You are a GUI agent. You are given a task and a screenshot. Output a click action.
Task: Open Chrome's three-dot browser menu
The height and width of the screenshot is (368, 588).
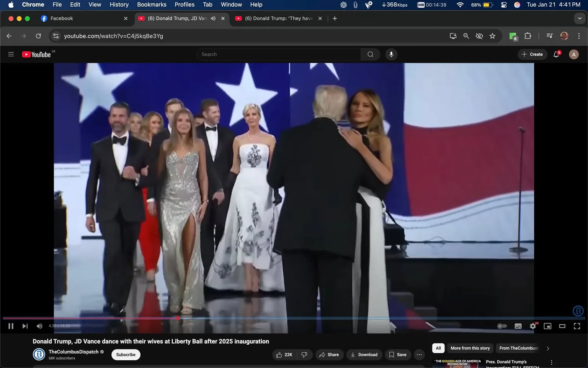pos(579,36)
